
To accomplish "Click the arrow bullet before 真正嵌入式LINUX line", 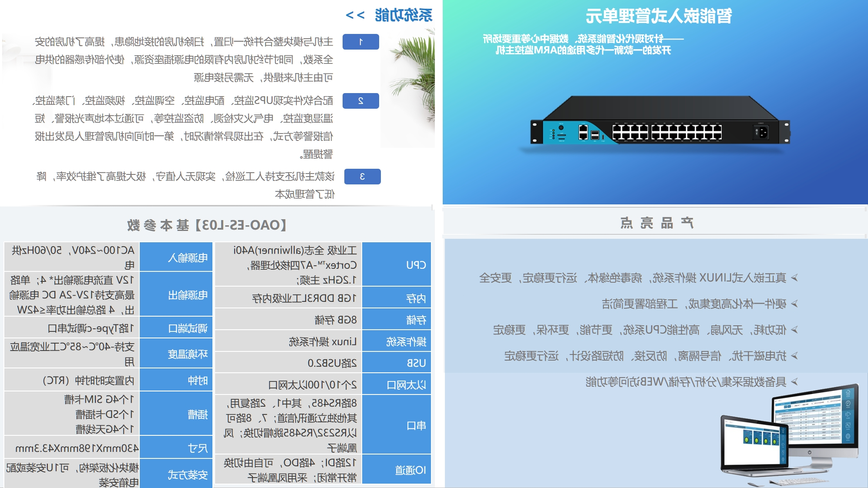I will coord(794,277).
